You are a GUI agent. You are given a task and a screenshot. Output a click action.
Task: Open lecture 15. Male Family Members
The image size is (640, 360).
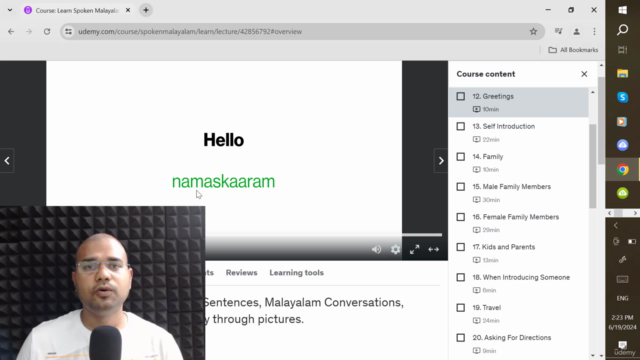pyautogui.click(x=511, y=187)
